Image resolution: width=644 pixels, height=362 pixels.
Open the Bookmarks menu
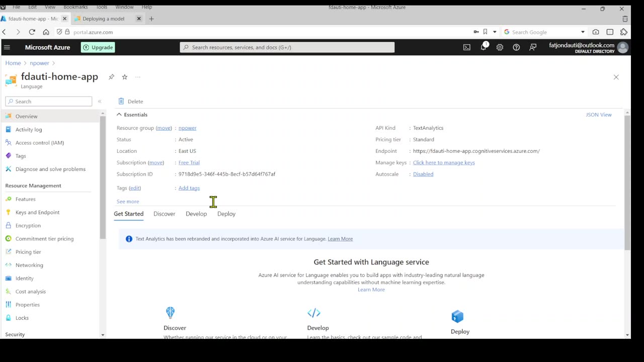coord(75,7)
